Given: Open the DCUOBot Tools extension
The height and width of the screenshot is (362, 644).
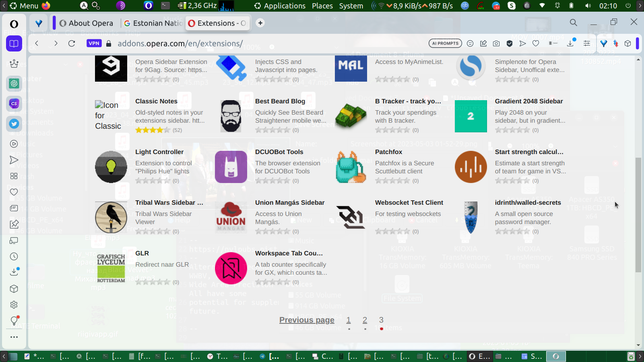Looking at the screenshot, I should pyautogui.click(x=279, y=152).
